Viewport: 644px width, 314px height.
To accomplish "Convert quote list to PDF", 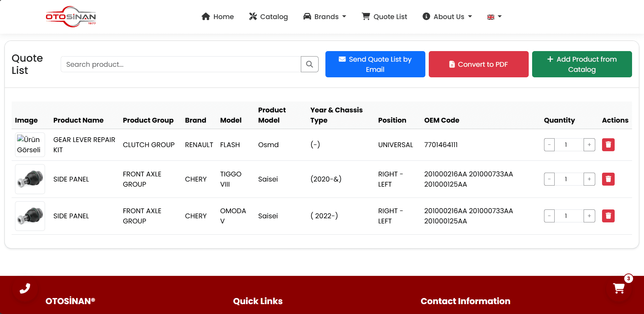I will pos(479,64).
